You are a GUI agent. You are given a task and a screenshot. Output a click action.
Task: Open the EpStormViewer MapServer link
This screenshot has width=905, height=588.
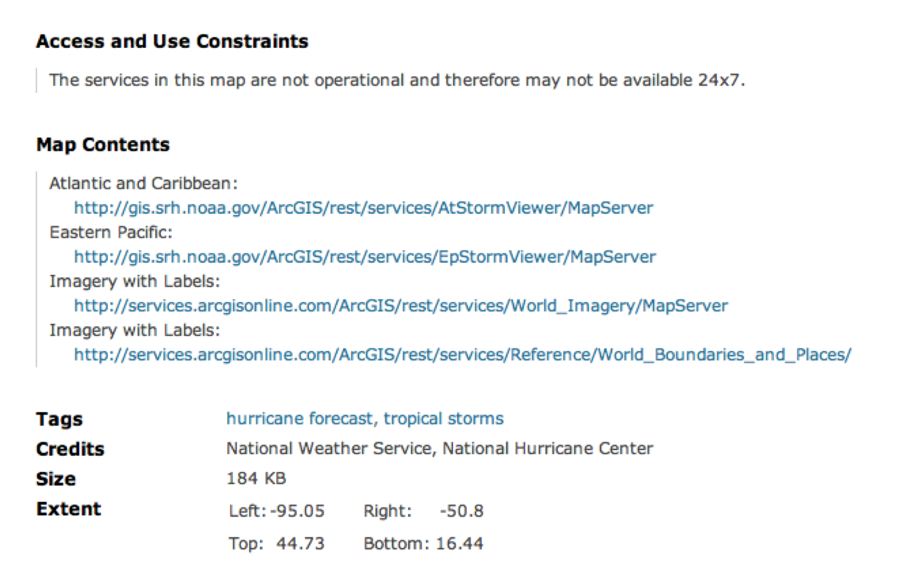click(365, 257)
